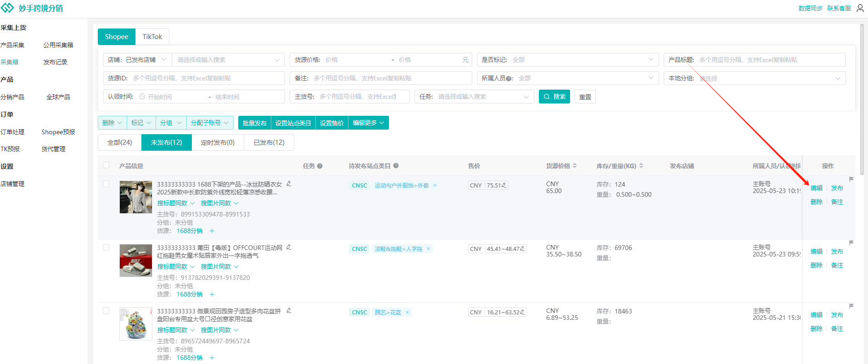Image resolution: width=868 pixels, height=364 pixels.
Task: Click the 所属人员 help icon in filters
Action: [509, 79]
